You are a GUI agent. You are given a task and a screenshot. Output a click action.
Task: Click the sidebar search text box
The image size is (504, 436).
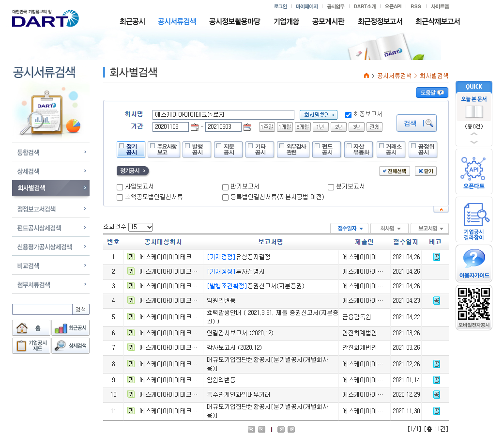click(42, 309)
